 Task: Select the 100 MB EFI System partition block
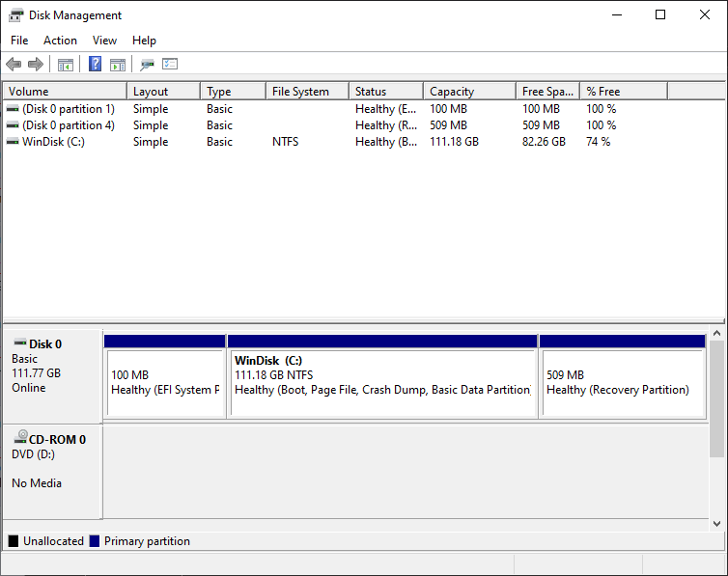(165, 376)
